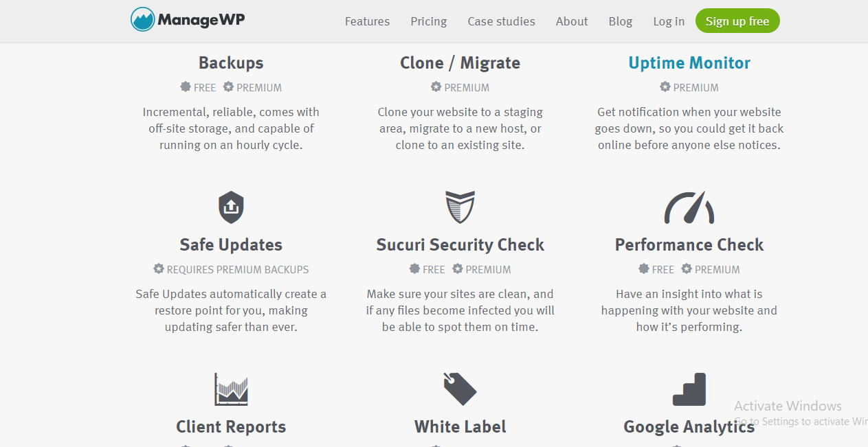Open the Clone / Migrate heading link
Screen dimensions: 868x447
point(460,63)
